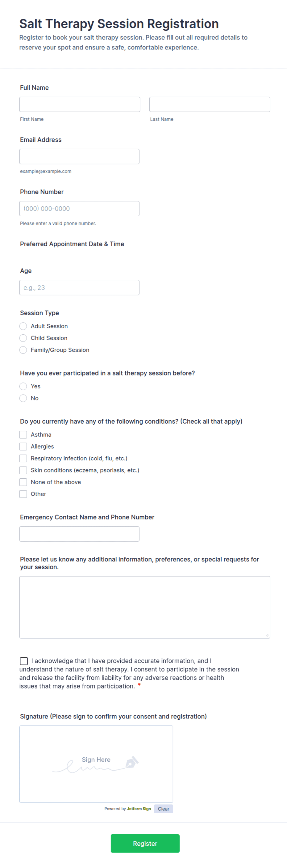This screenshot has height=868, width=287.
Task: Click the Phone Number field
Action: (x=79, y=209)
